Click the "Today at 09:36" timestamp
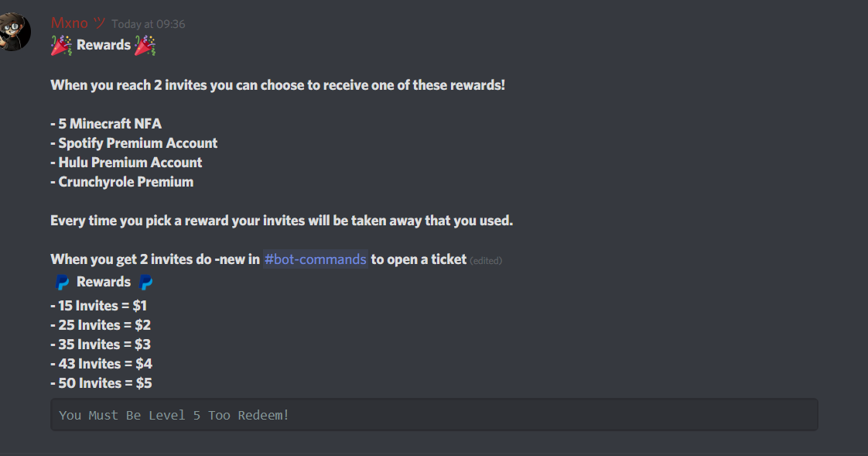This screenshot has width=868, height=456. click(x=149, y=24)
